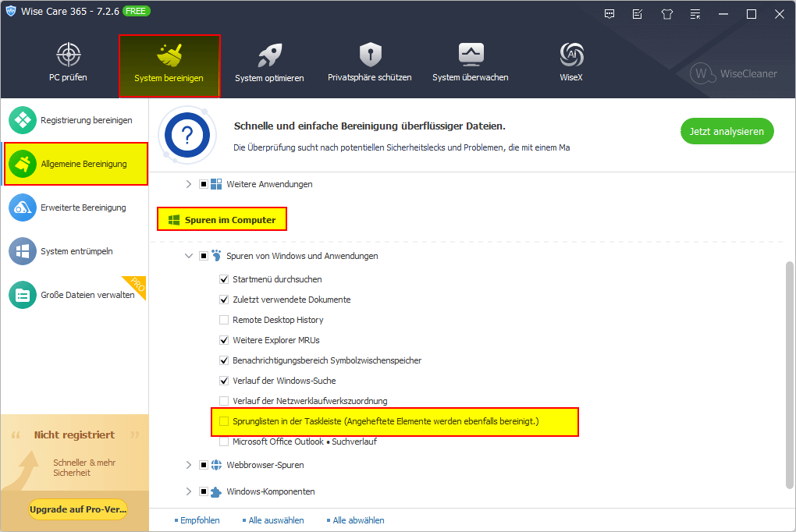Toggle Spuren von Windows und Anwendungen group checkbox
The height and width of the screenshot is (532, 796).
click(x=204, y=256)
